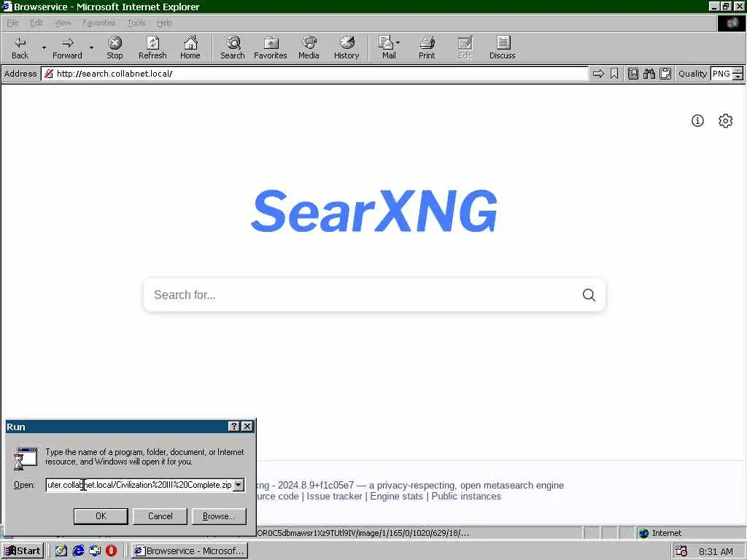The width and height of the screenshot is (747, 560).
Task: Open the File menu
Action: point(12,23)
